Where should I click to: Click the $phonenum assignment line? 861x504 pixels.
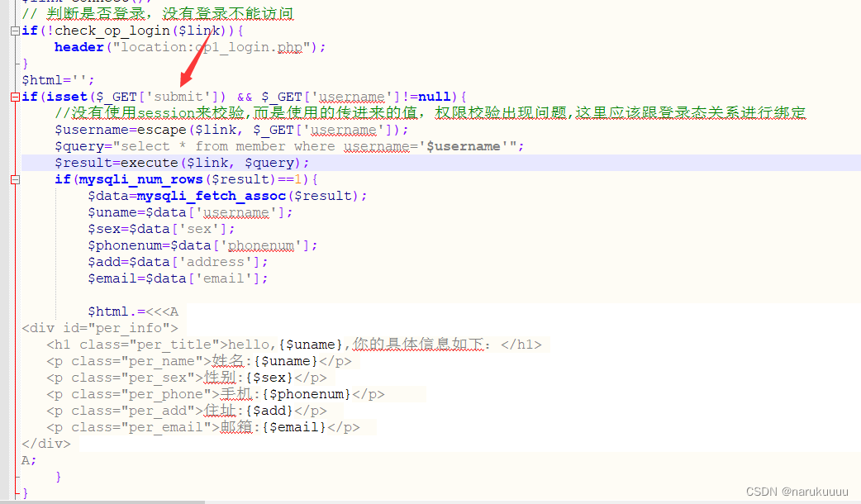tap(202, 245)
